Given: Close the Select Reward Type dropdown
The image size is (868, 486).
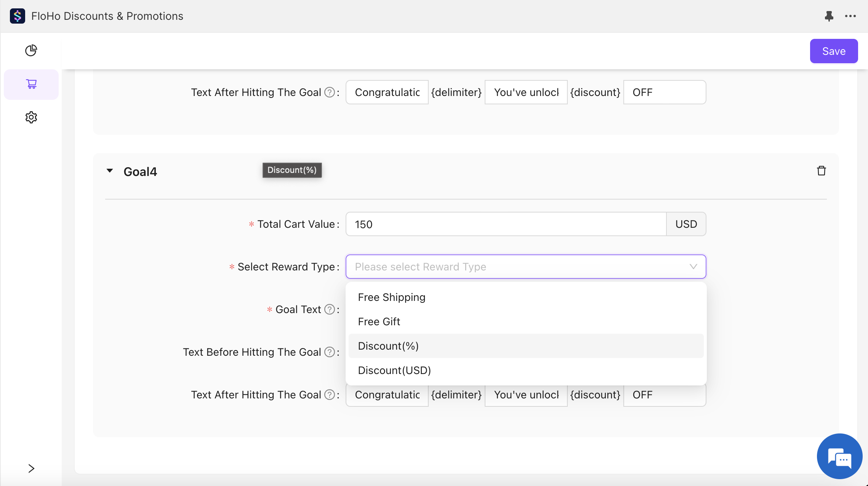Looking at the screenshot, I should coord(693,267).
